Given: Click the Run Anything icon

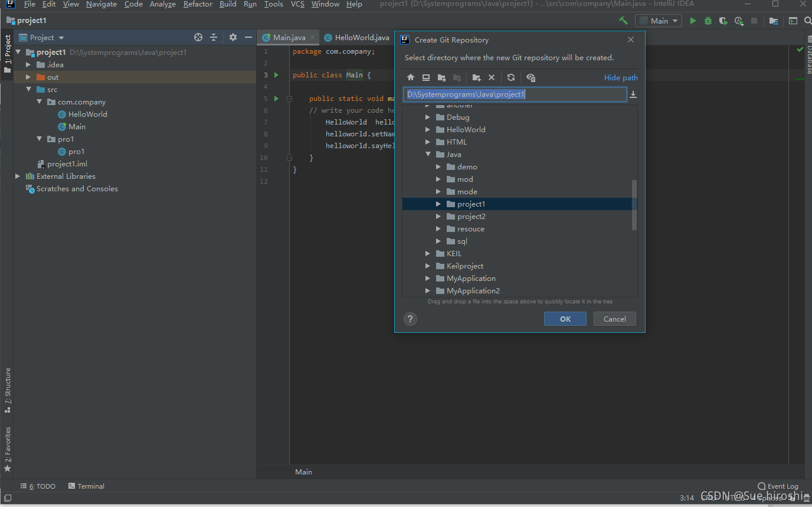Looking at the screenshot, I should [x=793, y=21].
